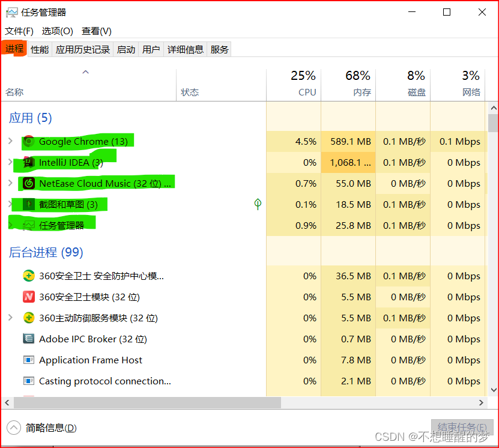Open the 查看(V) menu
The width and height of the screenshot is (499, 448).
[97, 31]
